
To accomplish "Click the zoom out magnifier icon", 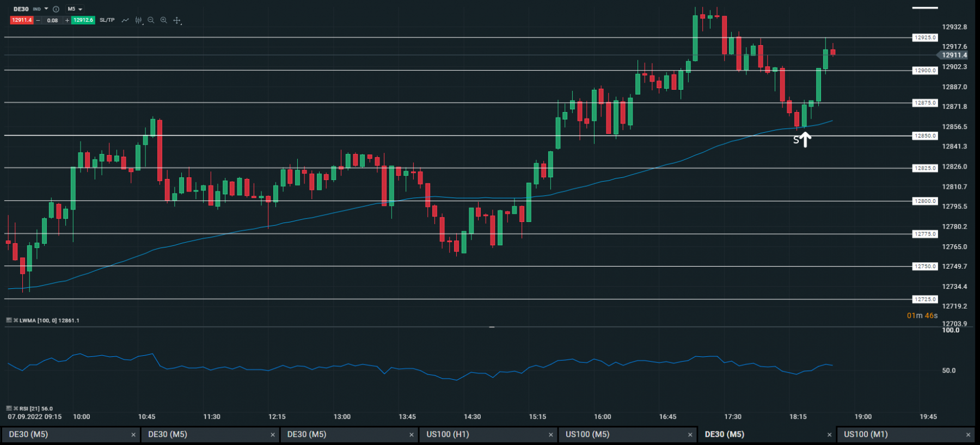I will point(151,20).
